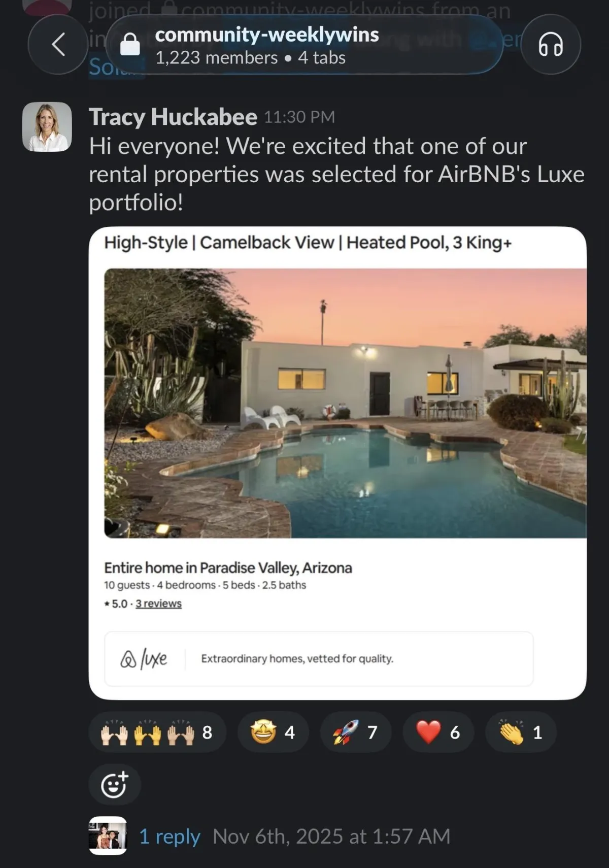Tap the Extraordinary homes Luxe banner
609x868 pixels.
click(319, 658)
